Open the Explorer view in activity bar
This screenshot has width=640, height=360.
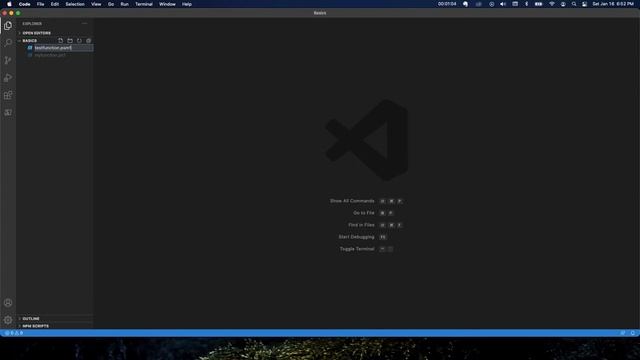coord(8,26)
